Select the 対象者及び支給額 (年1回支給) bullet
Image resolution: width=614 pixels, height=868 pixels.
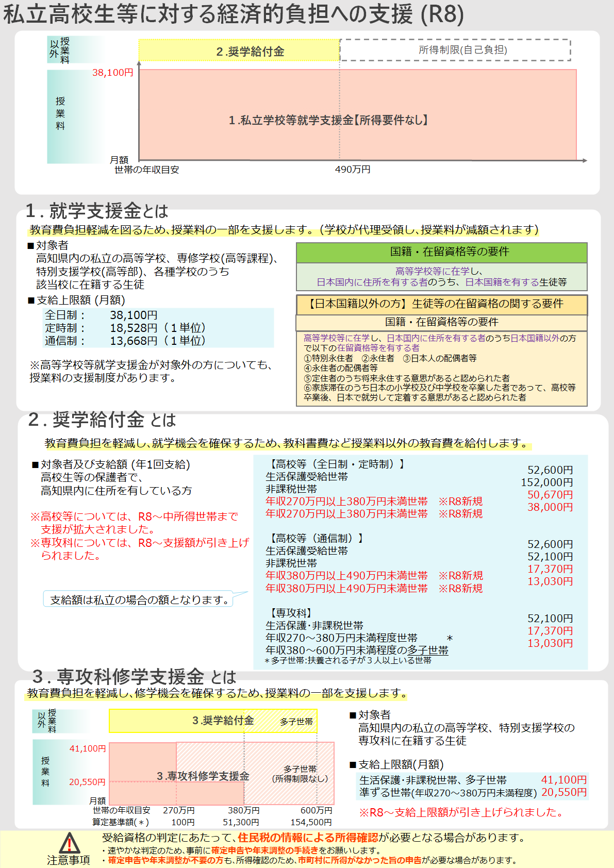(x=111, y=464)
